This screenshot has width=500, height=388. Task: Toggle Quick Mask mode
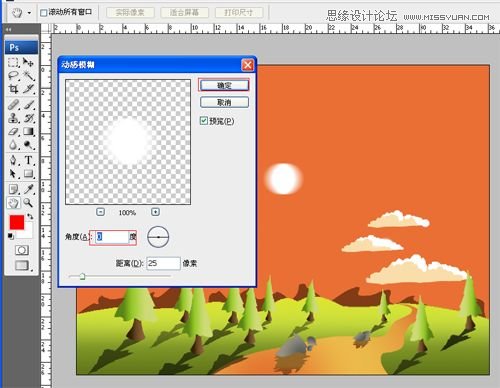[22, 250]
